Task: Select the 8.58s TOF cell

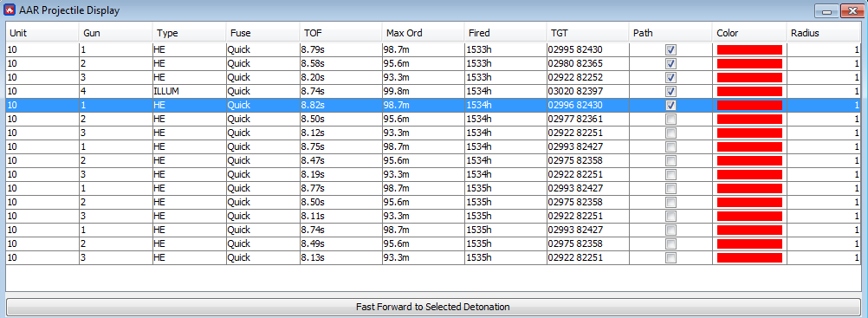Action: pos(340,64)
